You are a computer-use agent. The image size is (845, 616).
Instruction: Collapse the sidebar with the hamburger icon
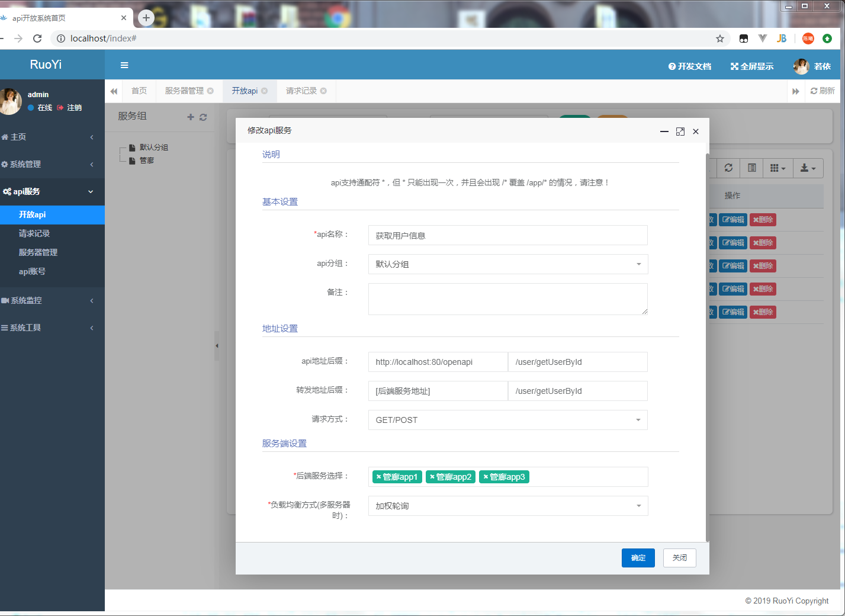click(x=124, y=65)
